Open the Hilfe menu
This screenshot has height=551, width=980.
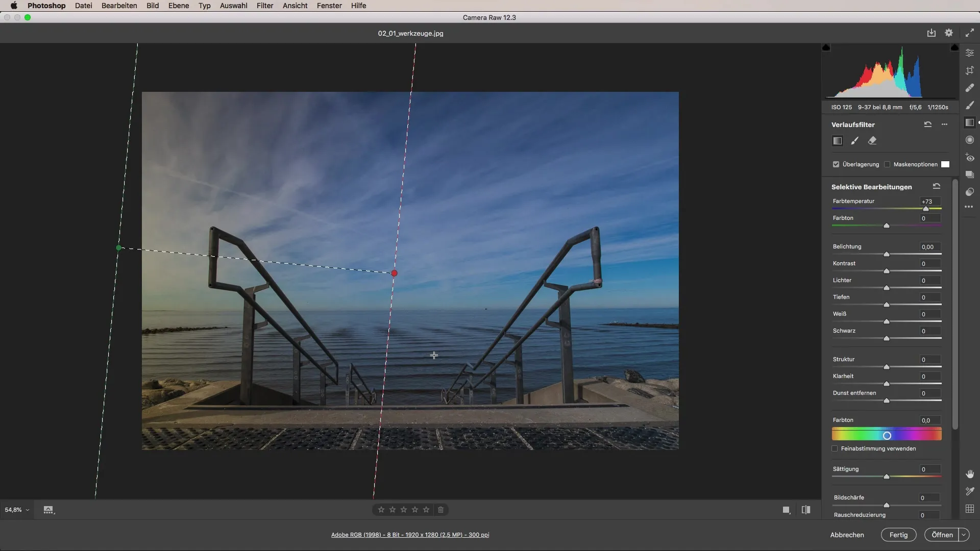point(358,6)
